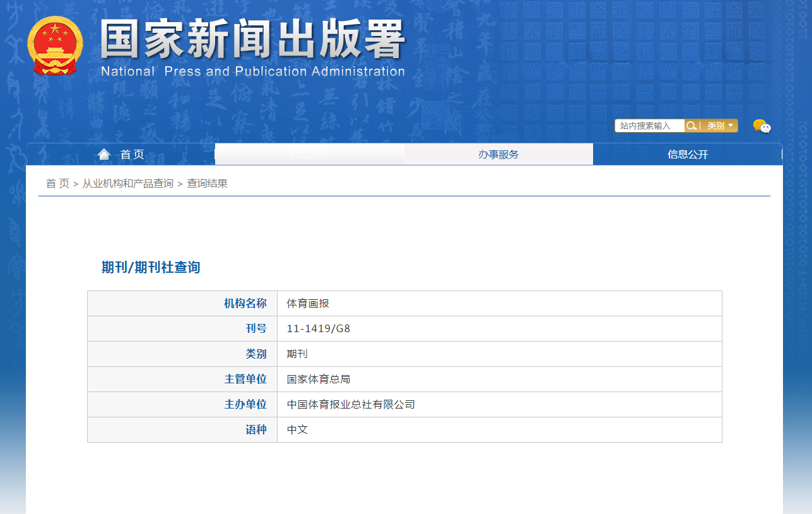
Task: Open the faded 信息发布 navigation tab
Action: tap(309, 154)
